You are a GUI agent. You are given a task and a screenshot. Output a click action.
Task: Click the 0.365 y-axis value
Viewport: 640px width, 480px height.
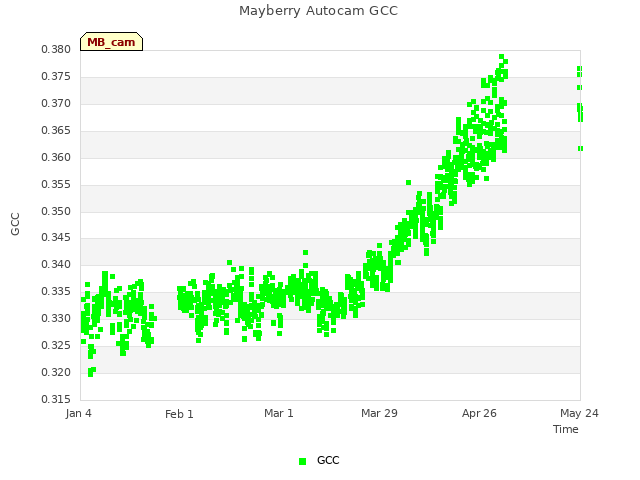click(x=56, y=131)
